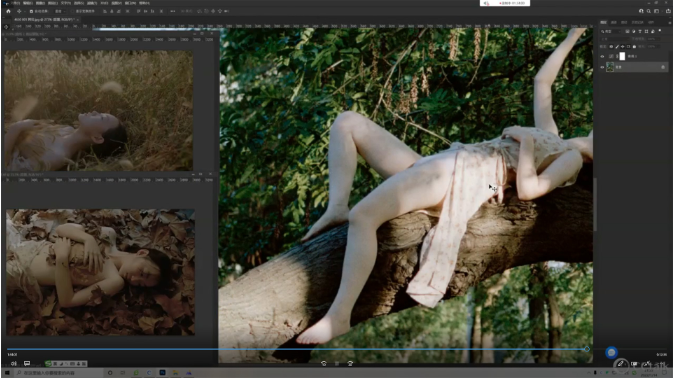Open the workspace switcher icon at top right
Viewport: 673px width, 379px height.
tap(656, 11)
